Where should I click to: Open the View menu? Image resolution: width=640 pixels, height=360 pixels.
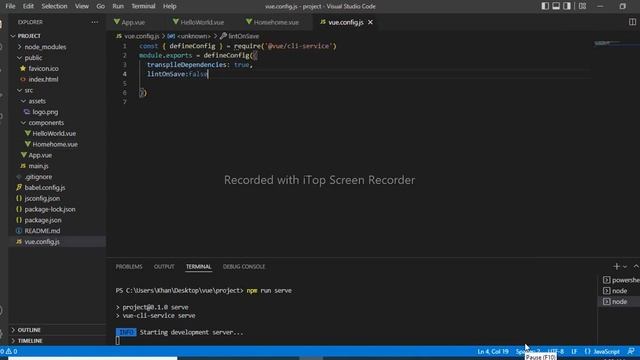pyautogui.click(x=82, y=6)
